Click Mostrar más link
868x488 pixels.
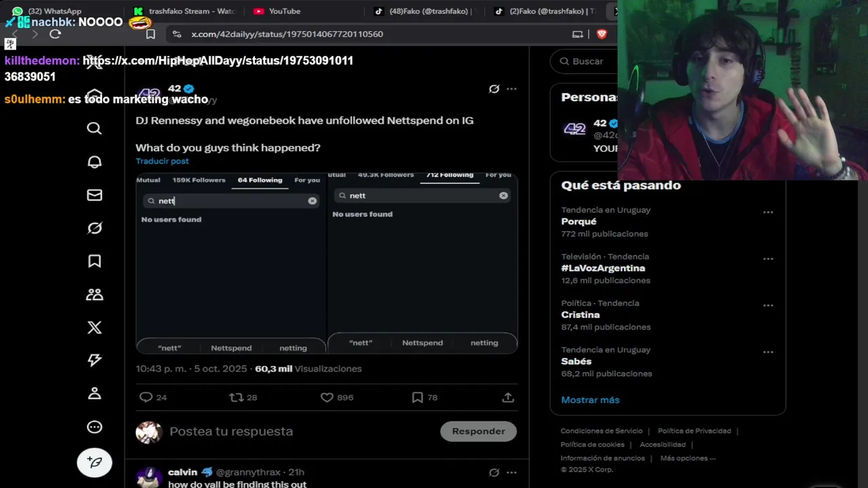[590, 400]
